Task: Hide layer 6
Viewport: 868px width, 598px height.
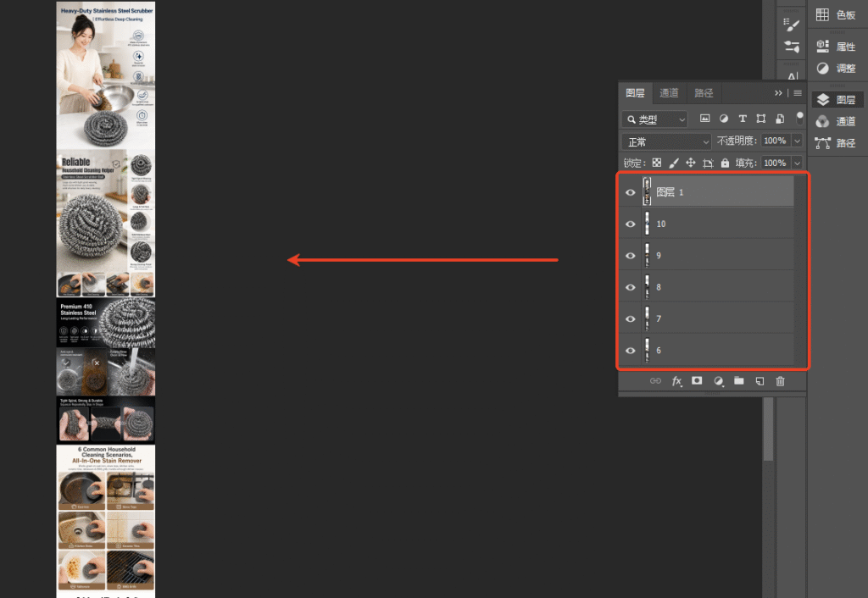Action: (630, 350)
